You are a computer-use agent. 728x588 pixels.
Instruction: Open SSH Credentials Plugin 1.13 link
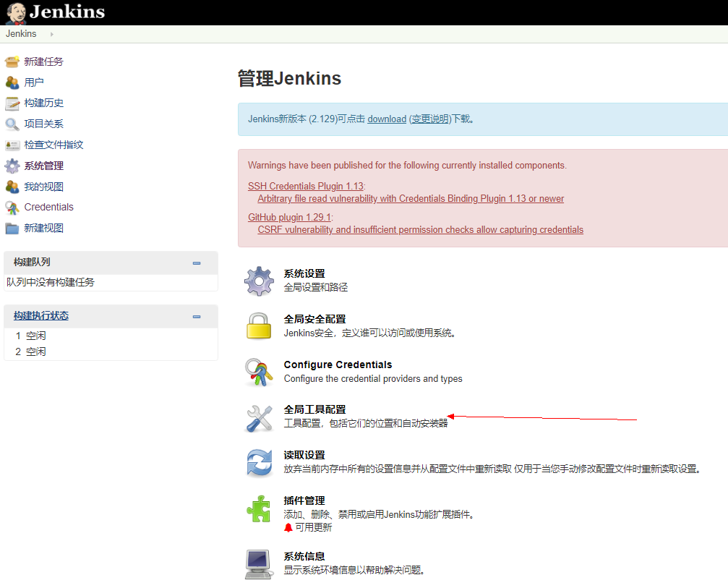pyautogui.click(x=306, y=186)
